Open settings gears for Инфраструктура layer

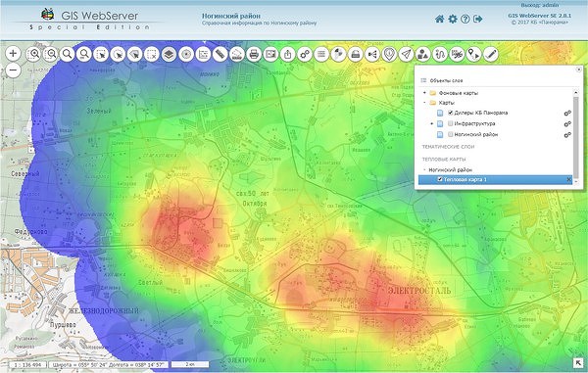567,124
